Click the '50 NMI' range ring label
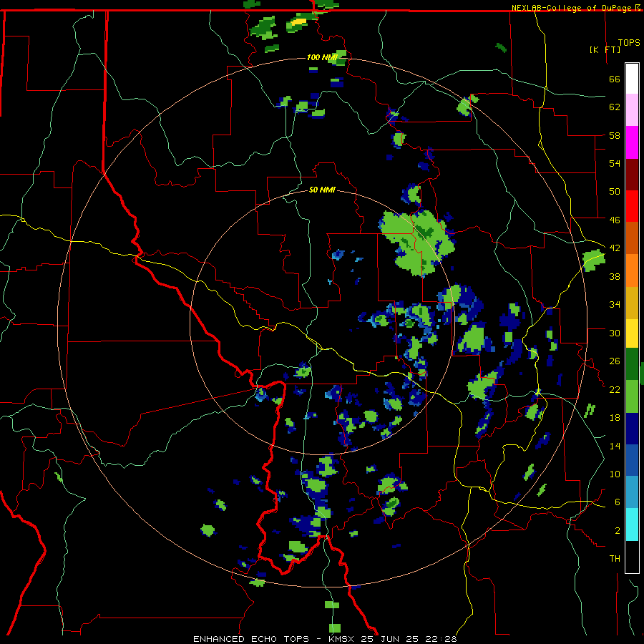 point(322,190)
